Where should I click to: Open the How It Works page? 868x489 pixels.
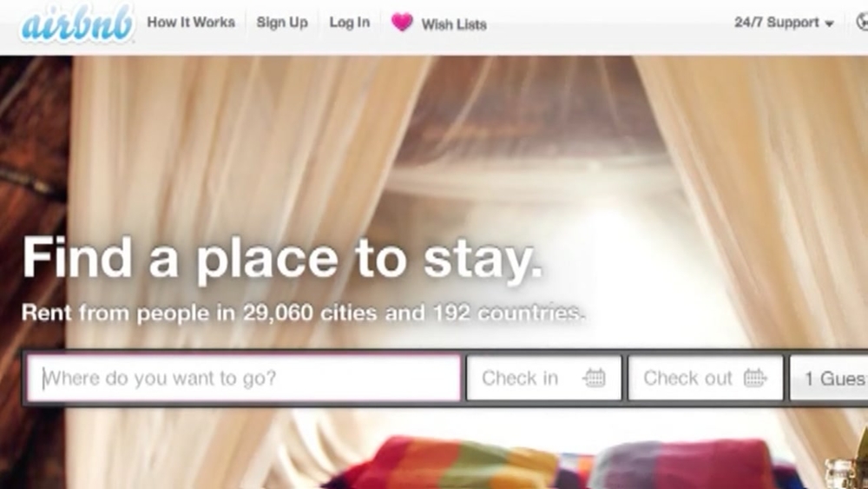click(x=191, y=23)
